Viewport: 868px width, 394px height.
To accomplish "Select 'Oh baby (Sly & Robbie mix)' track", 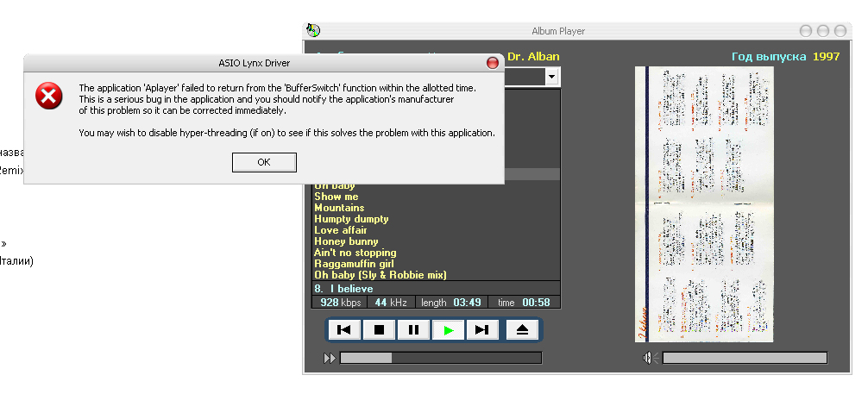I will pos(381,275).
